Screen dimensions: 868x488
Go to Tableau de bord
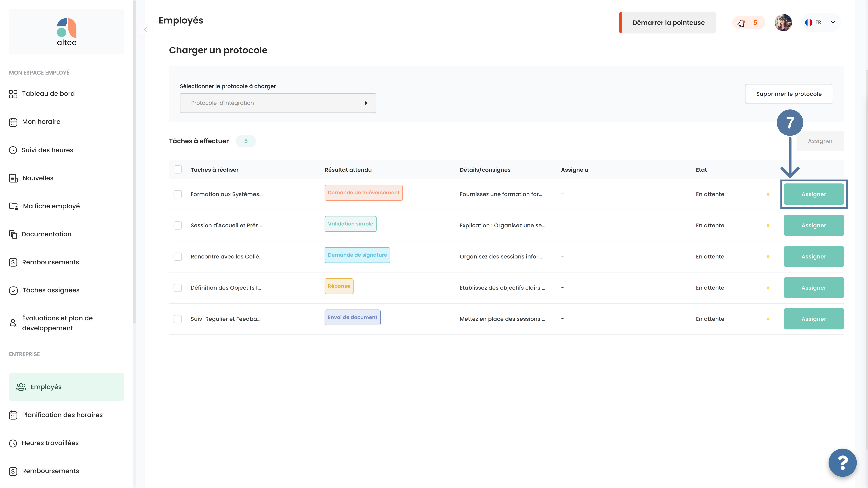point(48,94)
